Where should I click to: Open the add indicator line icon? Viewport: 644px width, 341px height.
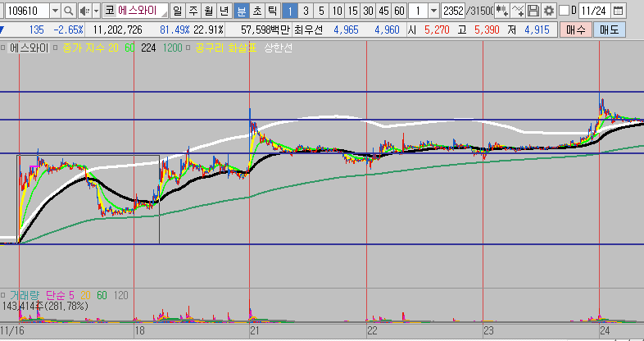point(518,11)
